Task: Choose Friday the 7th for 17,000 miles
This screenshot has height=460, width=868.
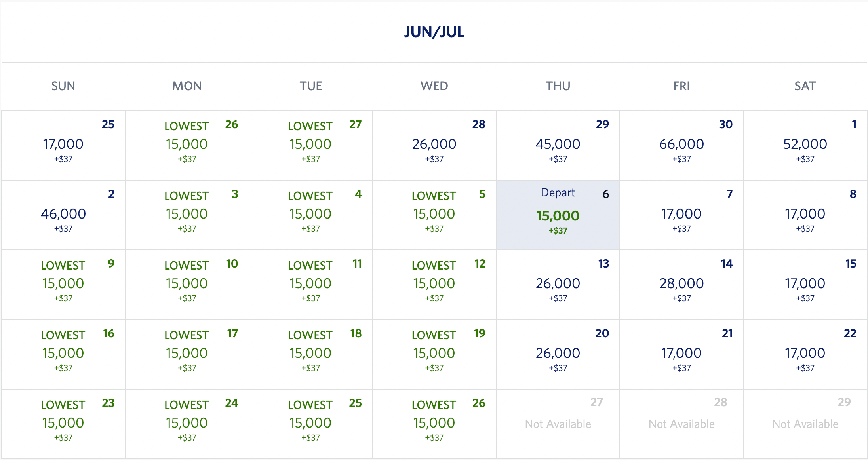Action: click(x=681, y=215)
